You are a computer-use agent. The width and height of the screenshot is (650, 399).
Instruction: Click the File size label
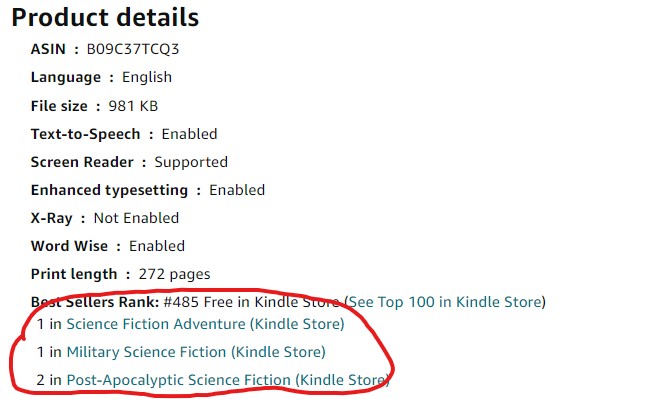(x=59, y=106)
